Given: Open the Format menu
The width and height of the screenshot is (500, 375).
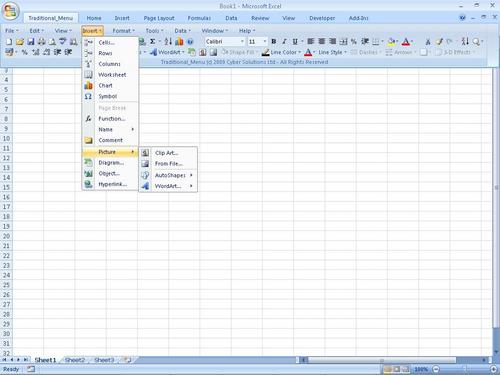Looking at the screenshot, I should coord(123,31).
